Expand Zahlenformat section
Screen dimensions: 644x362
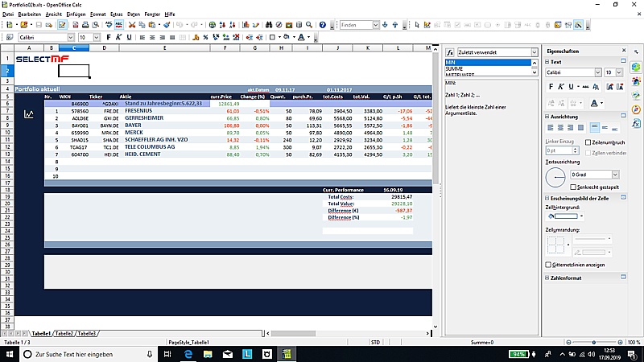tap(547, 278)
